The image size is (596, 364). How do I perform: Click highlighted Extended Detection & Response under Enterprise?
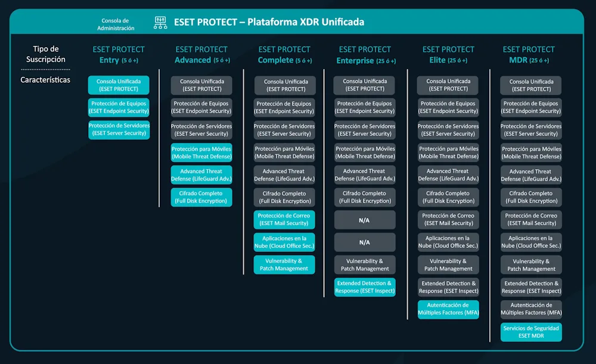pos(365,287)
